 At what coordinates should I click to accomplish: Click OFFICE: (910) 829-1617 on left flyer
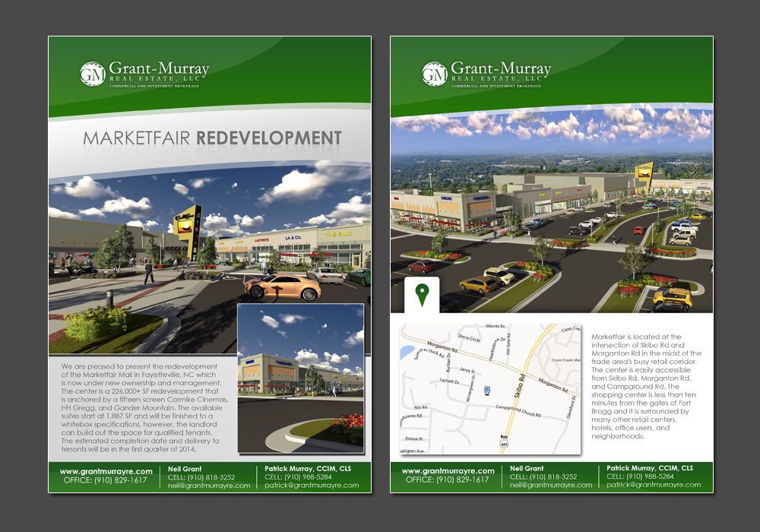105,480
